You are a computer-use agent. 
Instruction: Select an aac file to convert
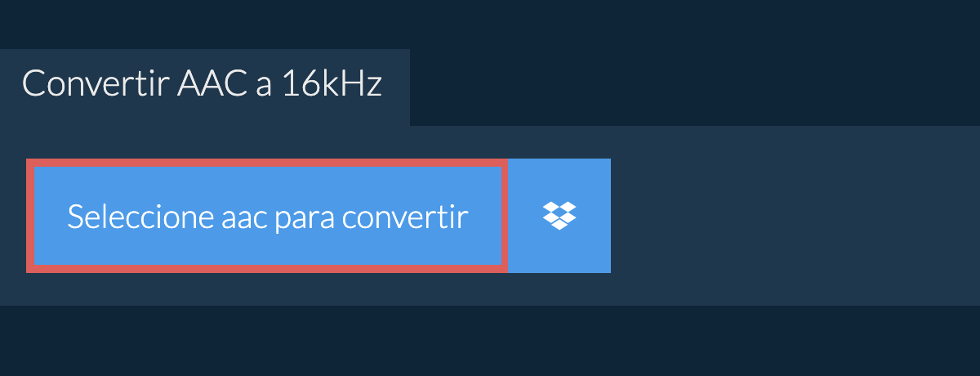click(x=267, y=216)
